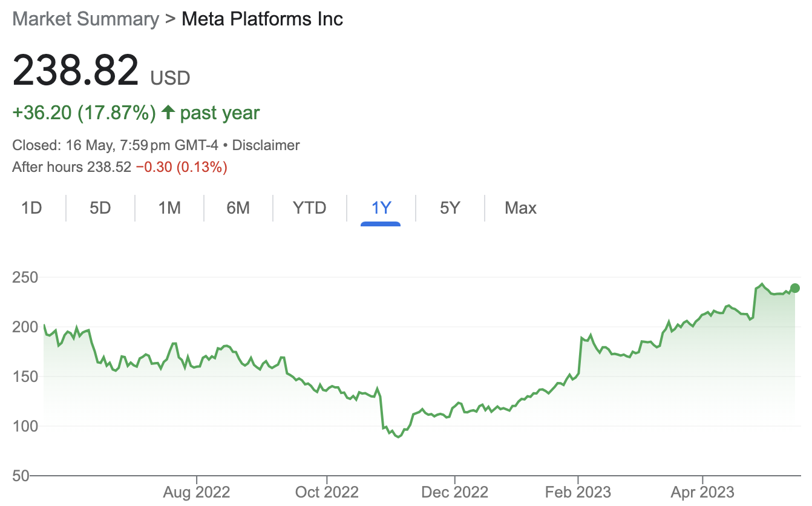Show the Max time range tab
The height and width of the screenshot is (506, 812).
click(x=520, y=208)
